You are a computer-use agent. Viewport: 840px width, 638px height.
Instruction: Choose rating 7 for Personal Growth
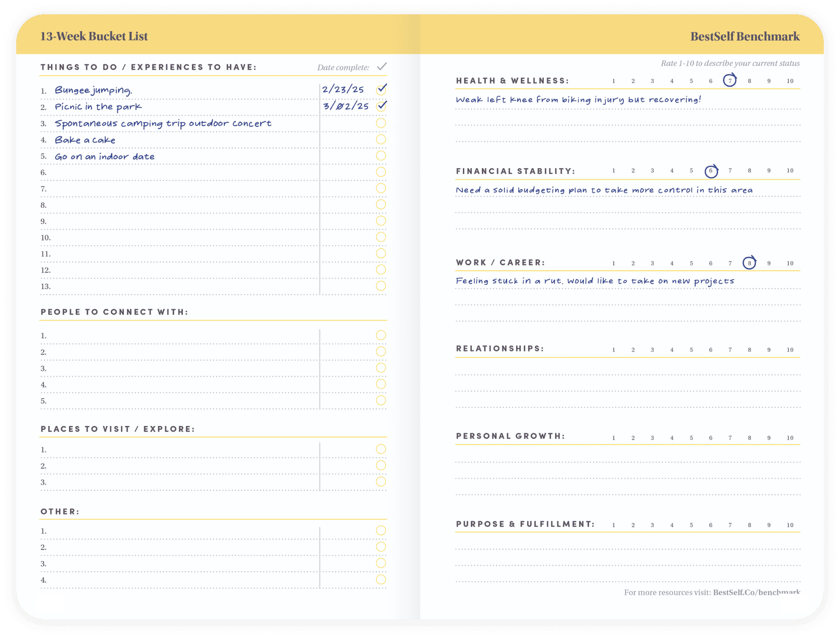pos(730,438)
